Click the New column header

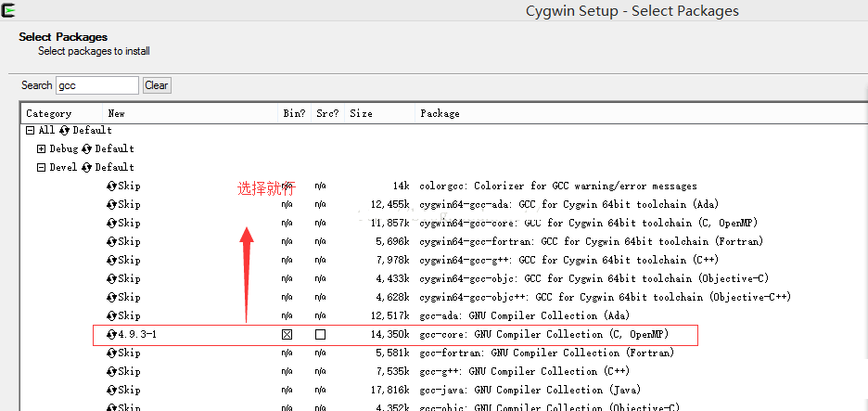tap(190, 113)
